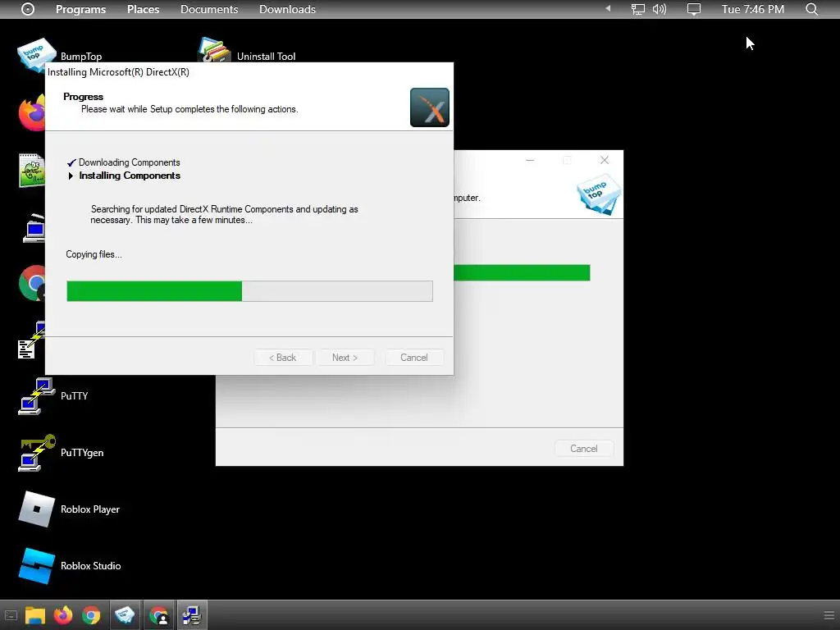Click the DirectX logo in setup dialog
The width and height of the screenshot is (840, 630).
(430, 107)
